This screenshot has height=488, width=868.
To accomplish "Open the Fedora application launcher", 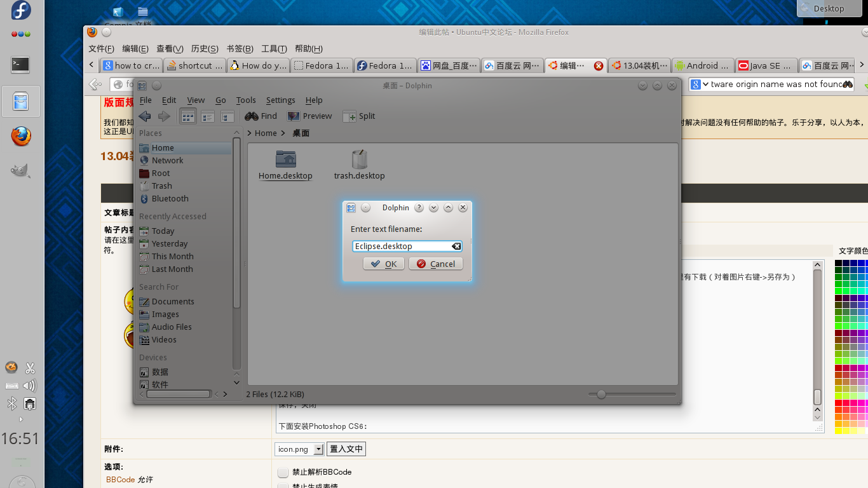I will pyautogui.click(x=21, y=11).
